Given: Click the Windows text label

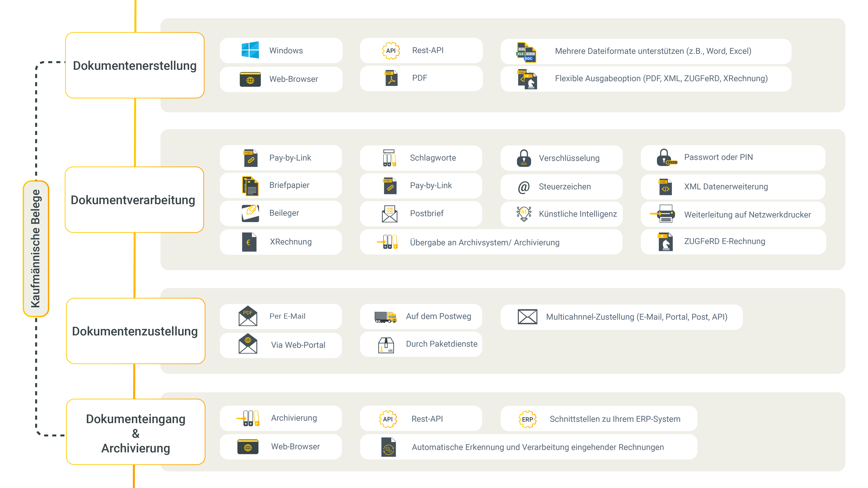Looking at the screenshot, I should [x=286, y=51].
